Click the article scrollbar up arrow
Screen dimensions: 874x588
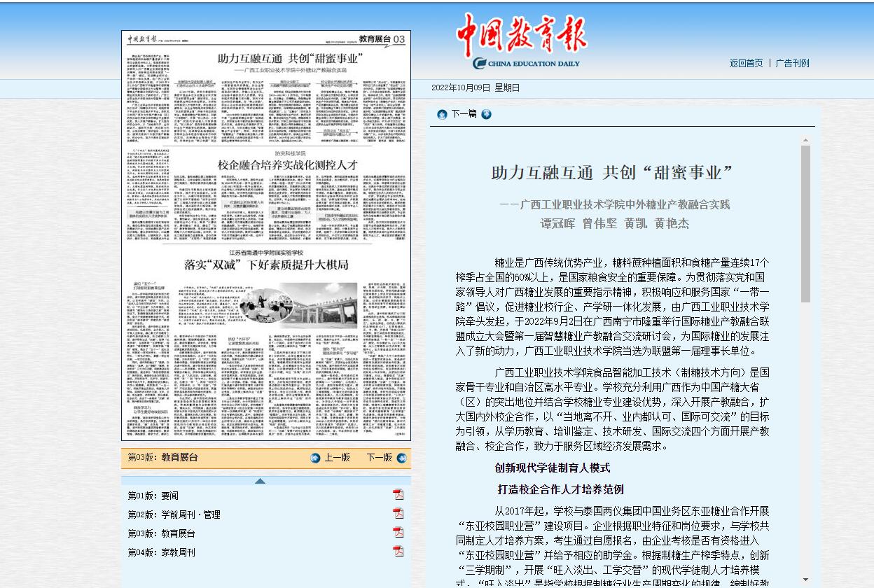click(x=805, y=141)
